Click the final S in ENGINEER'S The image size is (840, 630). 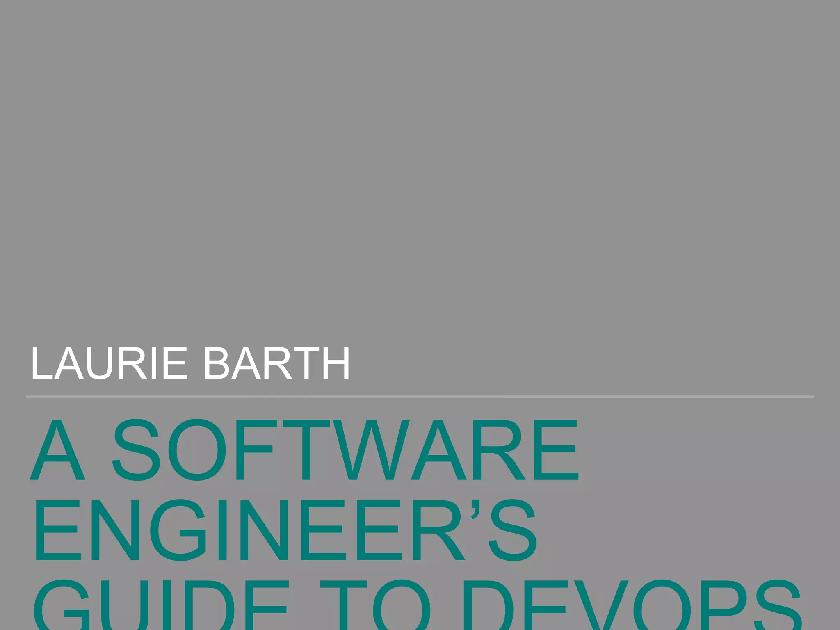[x=513, y=530]
